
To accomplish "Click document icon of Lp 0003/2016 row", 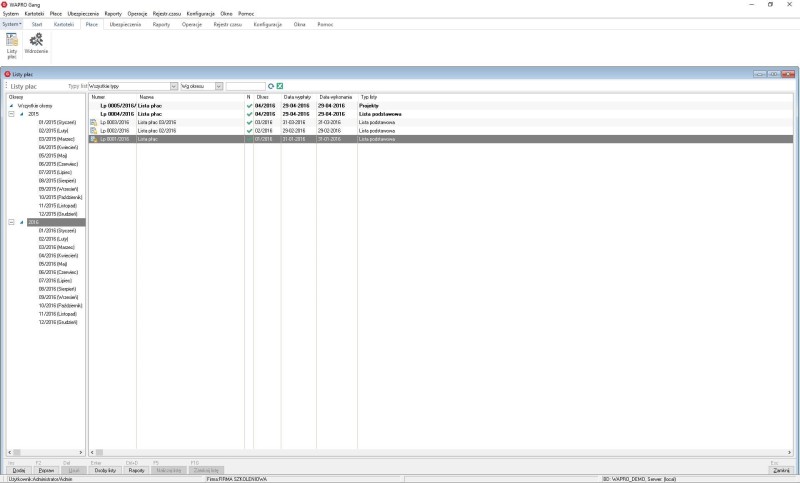I will pyautogui.click(x=94, y=122).
